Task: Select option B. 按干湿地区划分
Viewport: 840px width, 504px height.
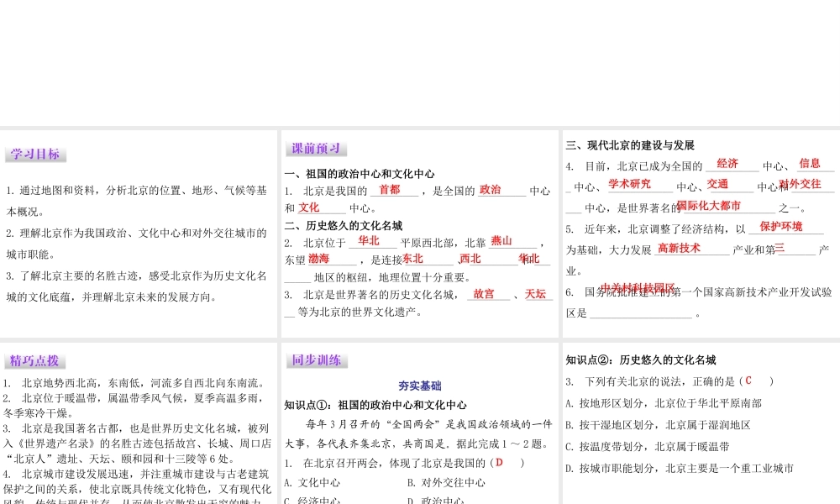Action: [658, 425]
